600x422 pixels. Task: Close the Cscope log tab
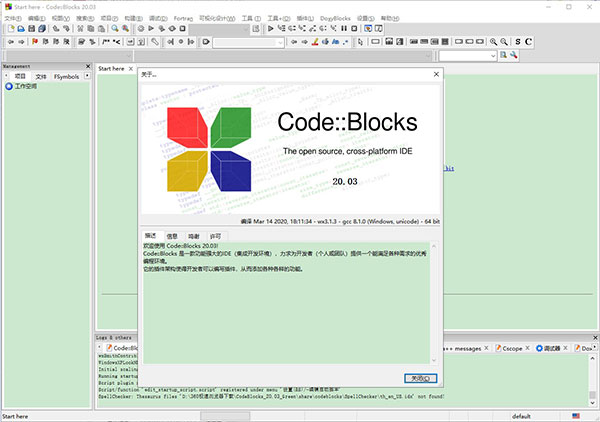pyautogui.click(x=527, y=348)
